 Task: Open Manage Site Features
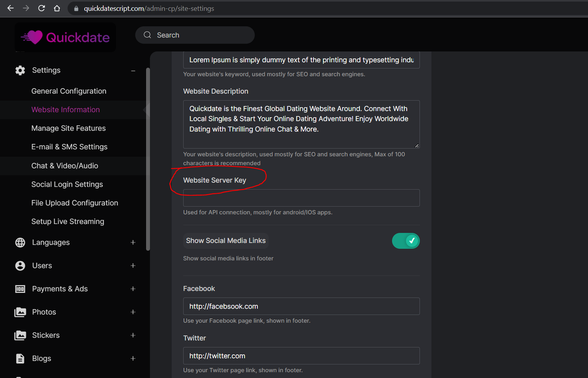[68, 128]
